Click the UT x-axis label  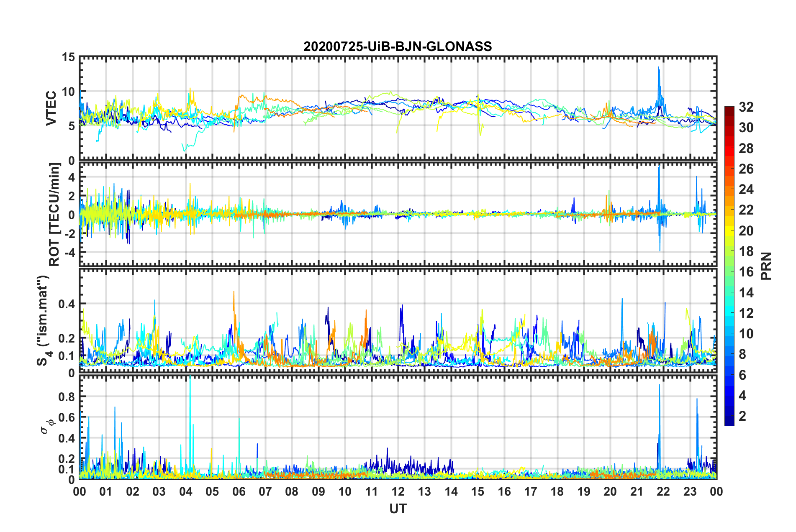click(x=398, y=508)
